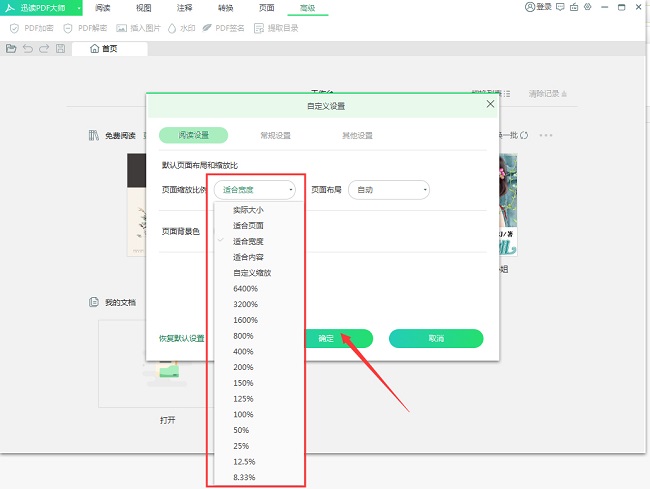Click the PDF加密 encrypt toolbar icon
The image size is (650, 489).
[x=14, y=28]
